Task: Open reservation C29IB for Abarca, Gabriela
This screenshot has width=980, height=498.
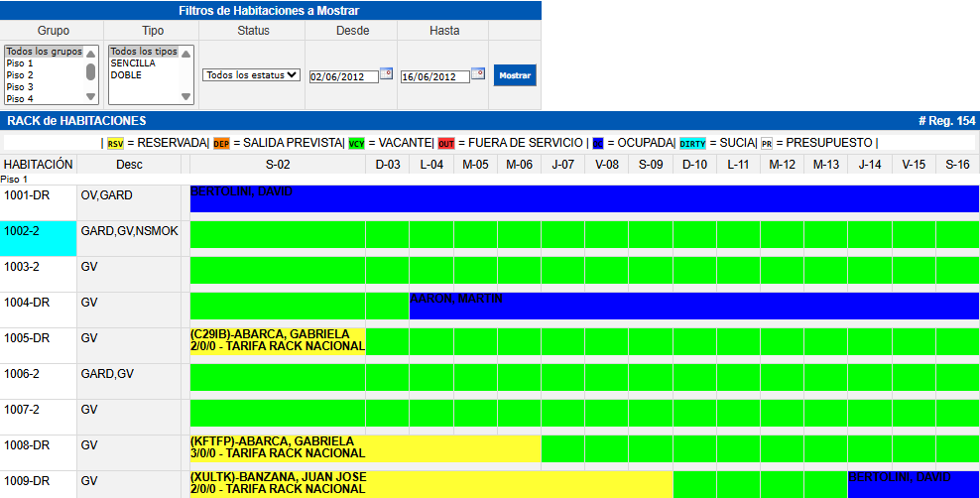Action: coord(278,340)
